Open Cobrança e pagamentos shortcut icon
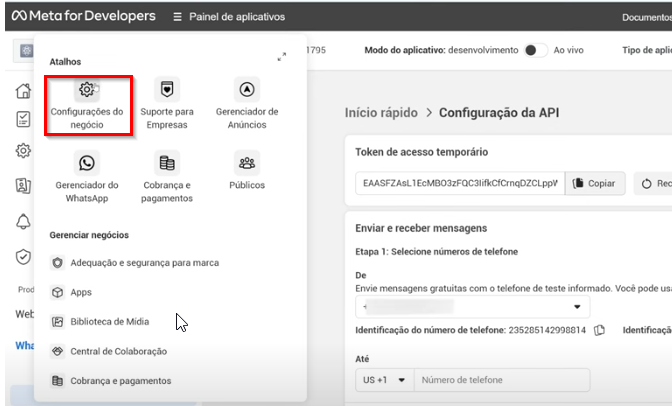 167,163
